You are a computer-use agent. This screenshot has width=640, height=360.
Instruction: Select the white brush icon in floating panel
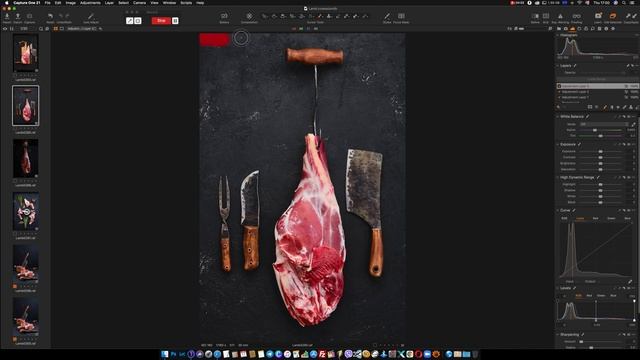pyautogui.click(x=130, y=21)
